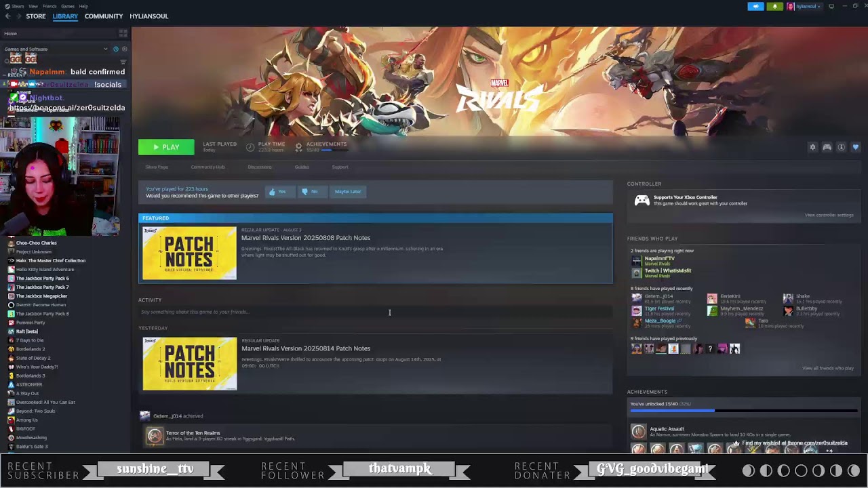Open Marvel Rivals Version 20250814 Patch Notes title
This screenshot has height=488, width=868.
(306, 348)
